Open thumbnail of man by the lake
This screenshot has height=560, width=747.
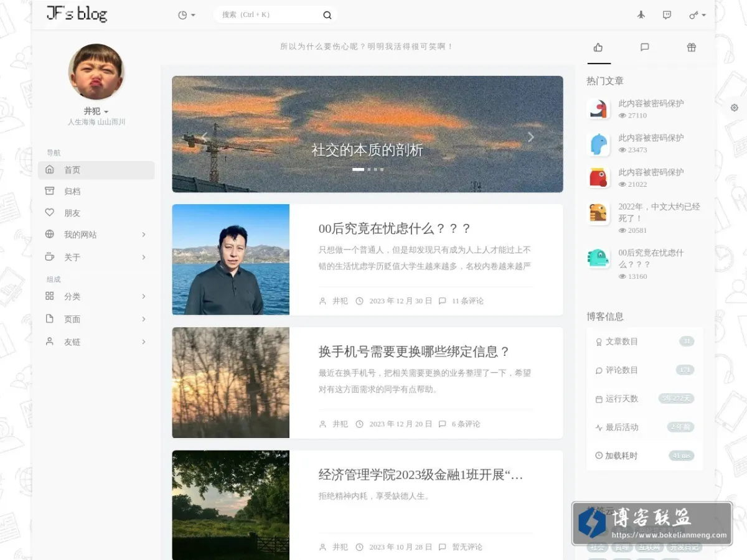[231, 259]
